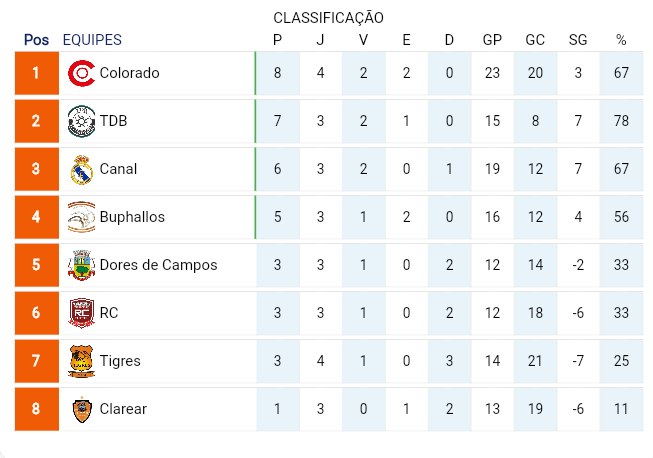
Task: Click the EQUIPES column header
Action: click(x=92, y=40)
